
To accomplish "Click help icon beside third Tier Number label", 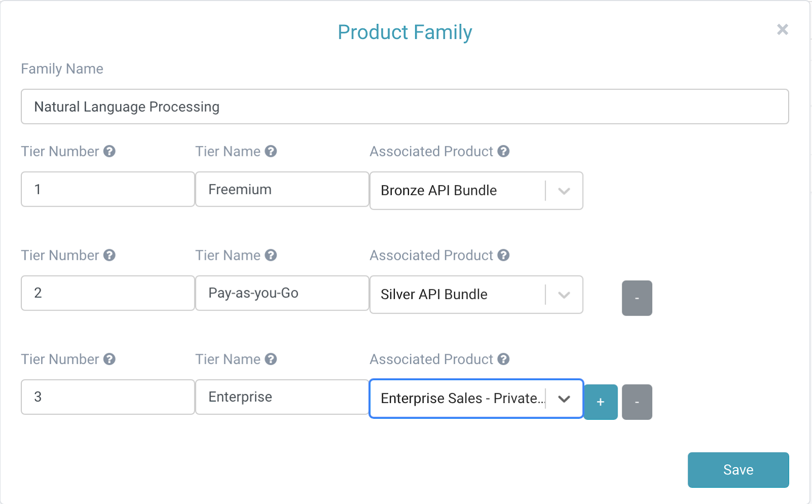I will tap(110, 359).
